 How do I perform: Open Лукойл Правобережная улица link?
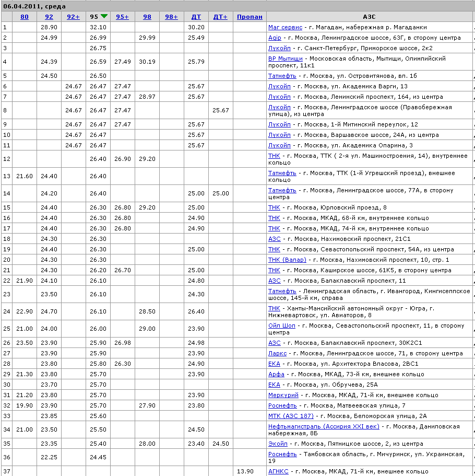pos(279,107)
